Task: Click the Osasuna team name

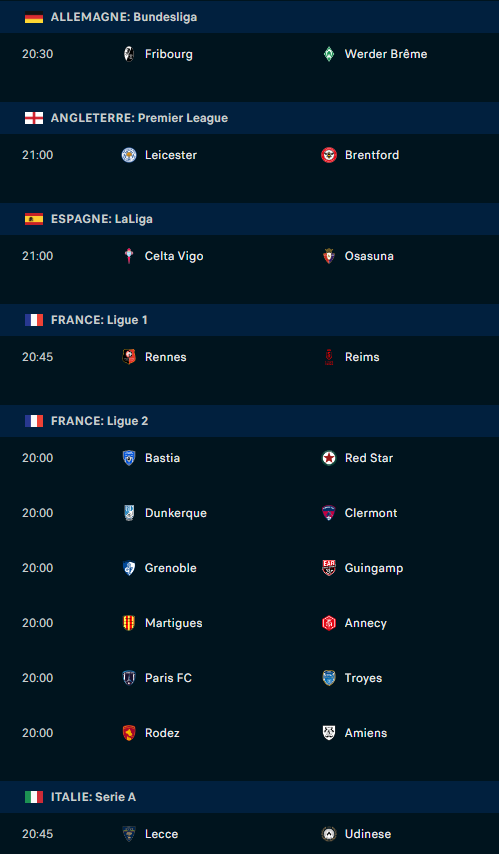Action: [369, 256]
